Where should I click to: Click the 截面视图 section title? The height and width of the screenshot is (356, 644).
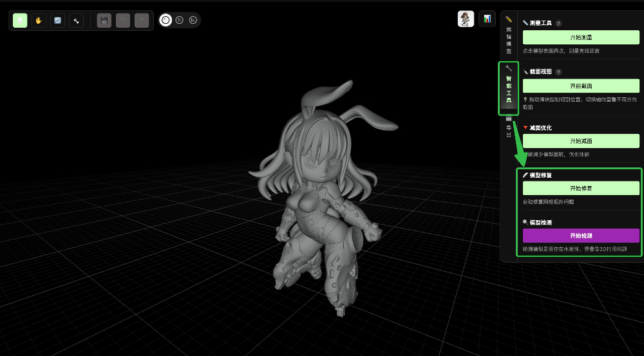click(x=540, y=72)
